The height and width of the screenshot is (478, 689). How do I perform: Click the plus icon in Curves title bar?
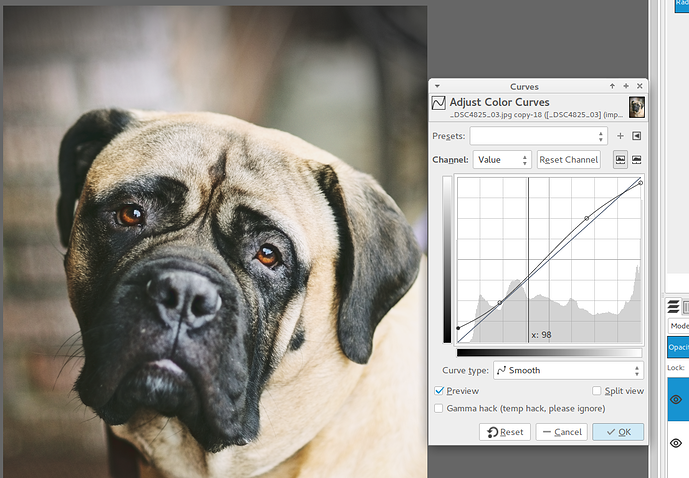[626, 86]
